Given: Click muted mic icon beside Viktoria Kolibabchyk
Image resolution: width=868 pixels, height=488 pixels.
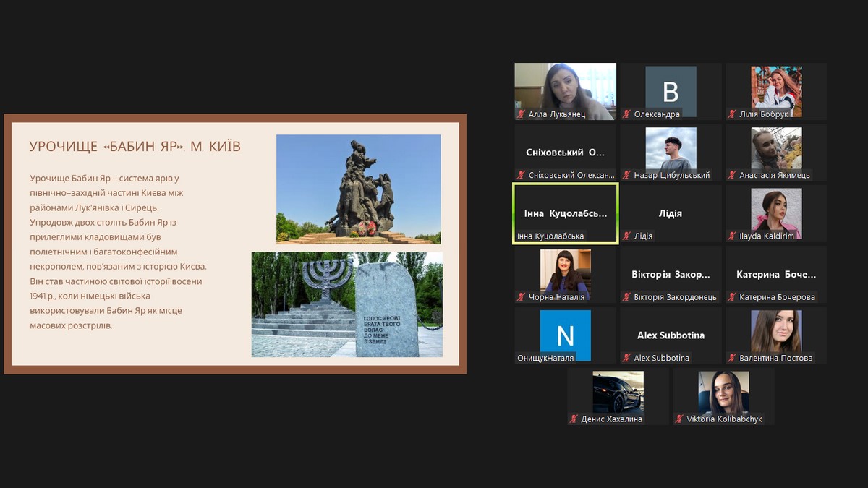Looking at the screenshot, I should pyautogui.click(x=679, y=419).
